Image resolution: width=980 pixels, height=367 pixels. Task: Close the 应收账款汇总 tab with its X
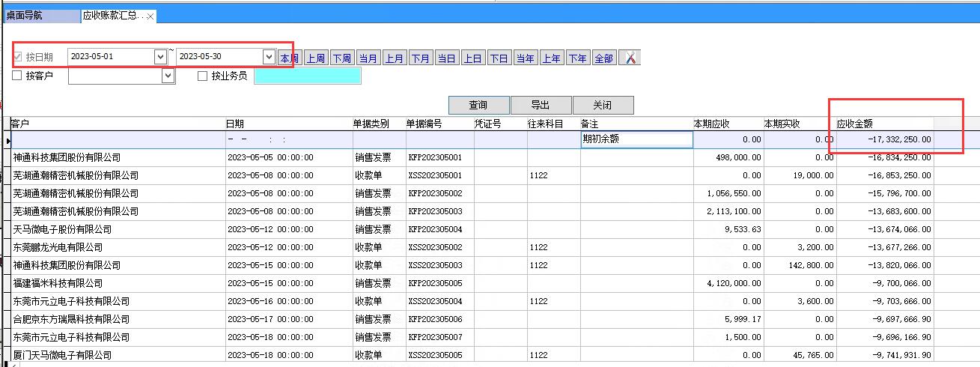[x=150, y=16]
